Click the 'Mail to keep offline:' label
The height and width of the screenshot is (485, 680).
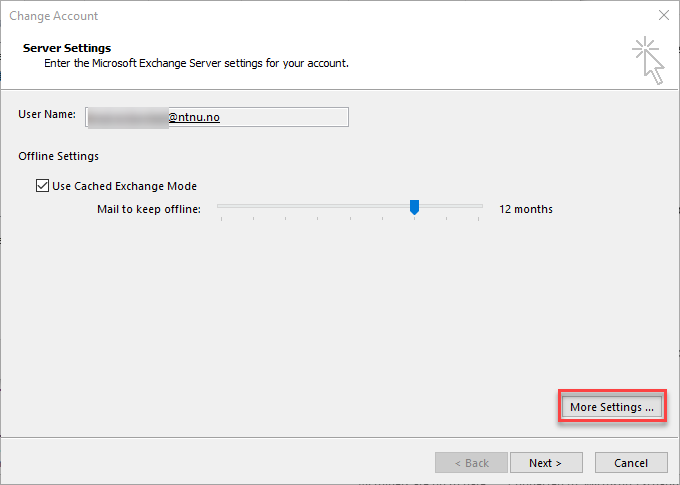pos(149,209)
